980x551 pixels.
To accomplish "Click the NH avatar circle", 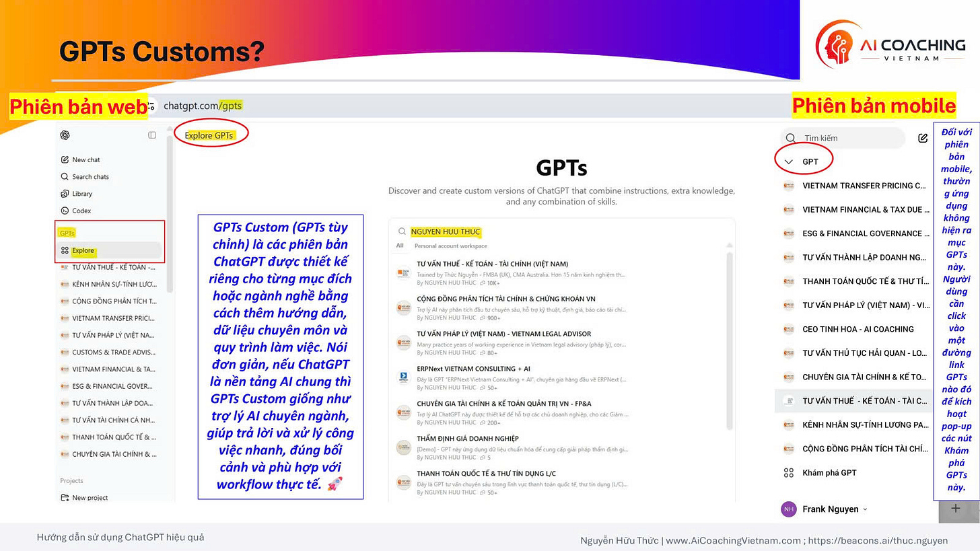I will click(788, 509).
